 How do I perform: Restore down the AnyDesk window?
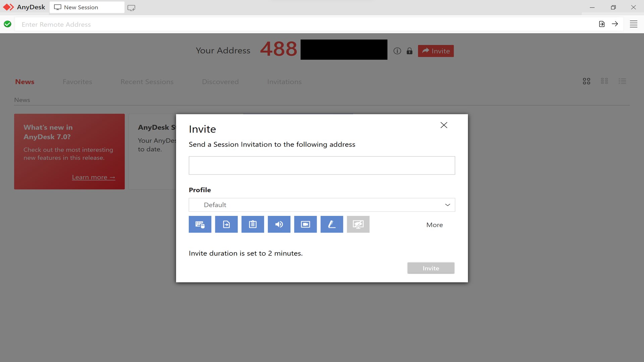click(613, 7)
